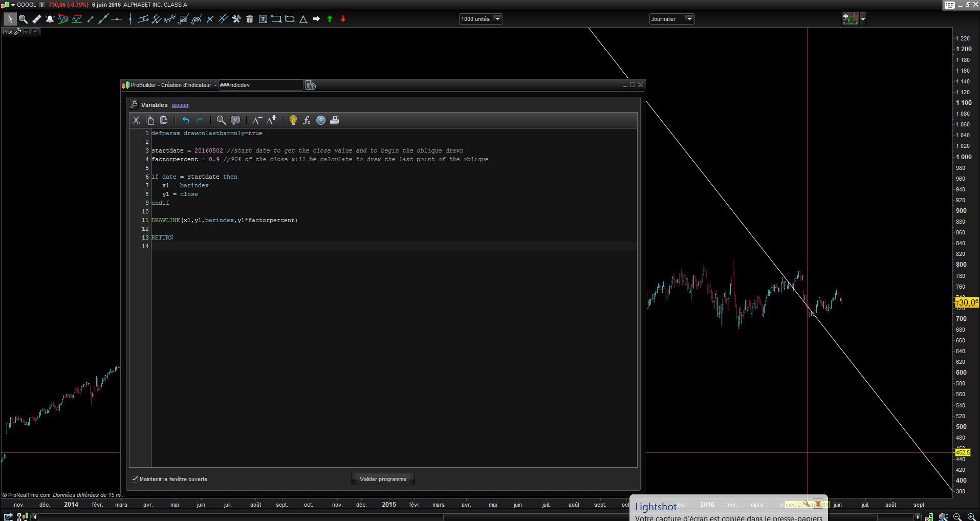Close the Lightshot notification popup
This screenshot has width=980, height=521.
tap(818, 504)
